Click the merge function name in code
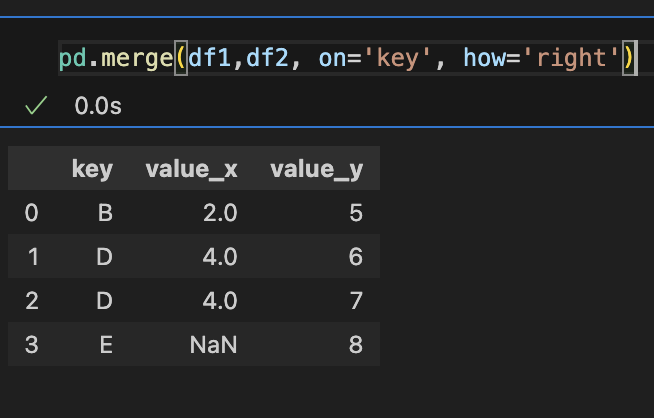654x418 pixels. pyautogui.click(x=137, y=58)
